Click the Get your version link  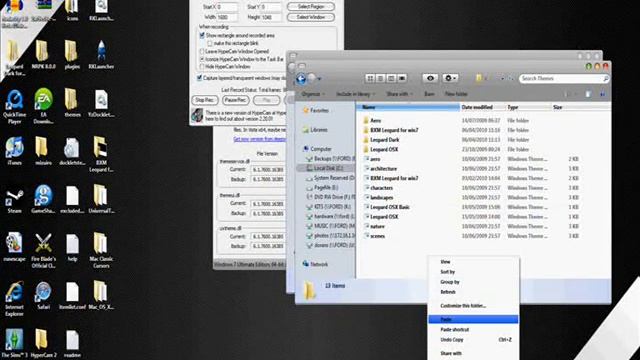pos(260,140)
